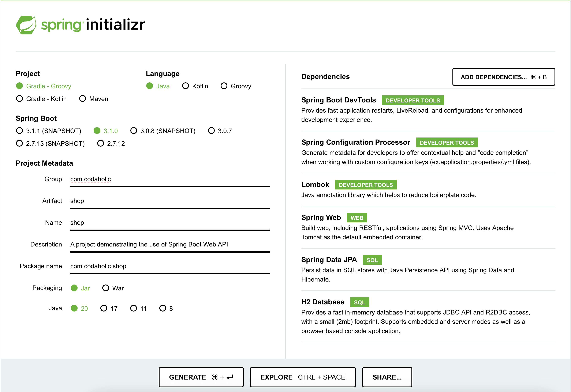Choose Kotlin as the language
Screen dimensions: 571x392
[195, 86]
